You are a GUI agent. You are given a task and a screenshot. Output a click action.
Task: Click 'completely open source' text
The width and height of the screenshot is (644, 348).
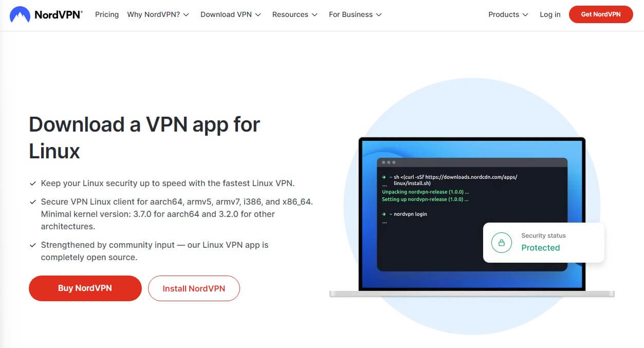pos(89,257)
